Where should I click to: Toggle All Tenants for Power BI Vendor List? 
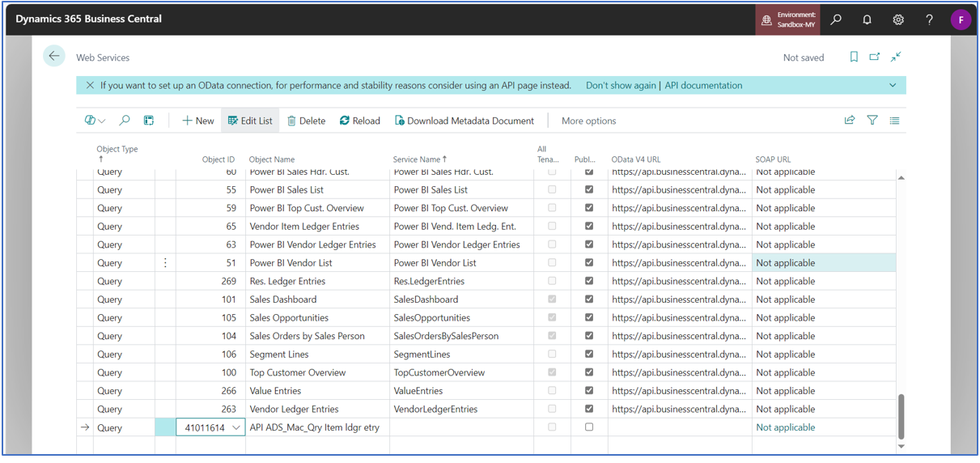point(552,263)
